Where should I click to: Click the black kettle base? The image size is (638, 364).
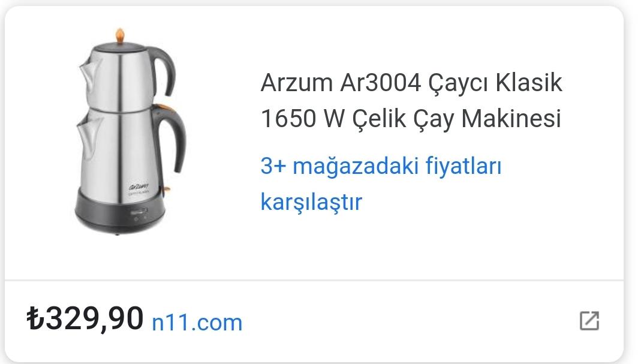click(x=120, y=213)
